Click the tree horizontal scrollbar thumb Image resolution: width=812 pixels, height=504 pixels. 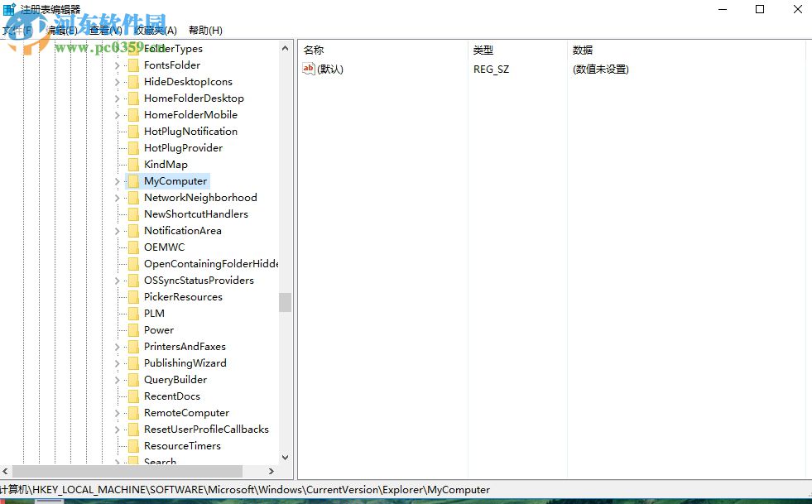[127, 472]
